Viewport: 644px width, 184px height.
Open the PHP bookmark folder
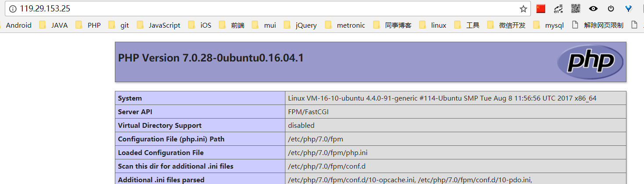pyautogui.click(x=88, y=25)
